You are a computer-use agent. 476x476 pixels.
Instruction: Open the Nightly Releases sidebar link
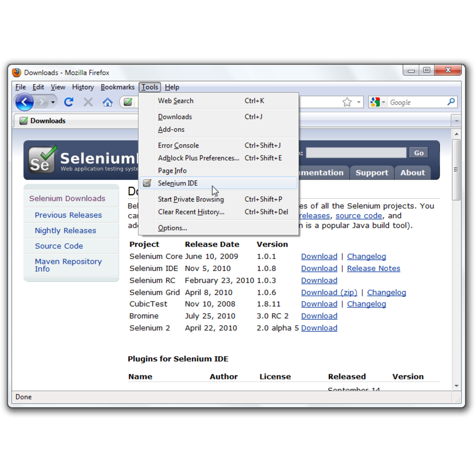point(65,231)
